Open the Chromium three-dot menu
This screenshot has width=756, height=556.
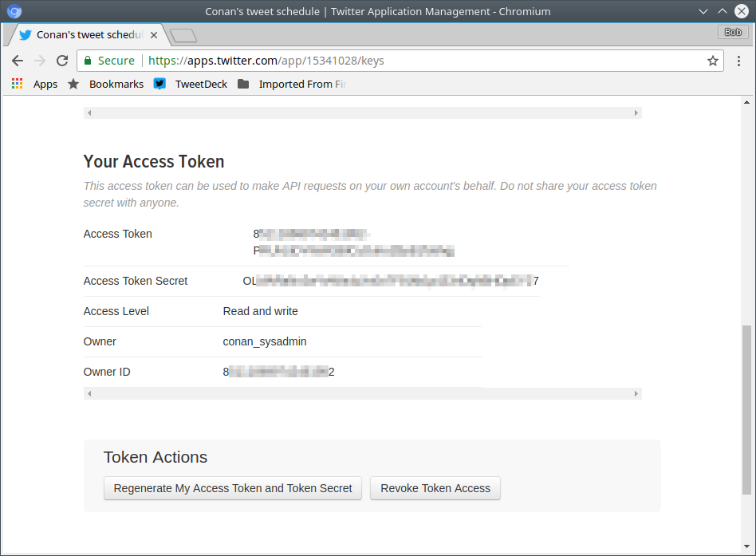(738, 61)
